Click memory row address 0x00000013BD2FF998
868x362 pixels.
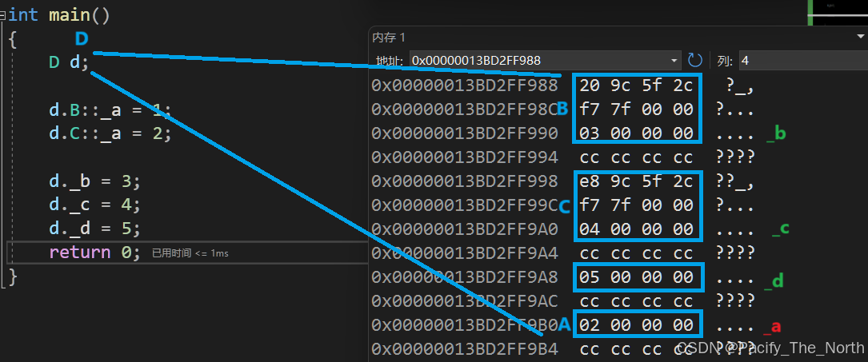[465, 181]
